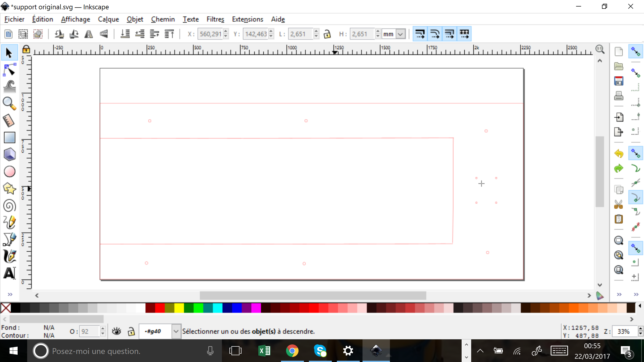Choose the Text tool
644x362 pixels.
click(10, 273)
